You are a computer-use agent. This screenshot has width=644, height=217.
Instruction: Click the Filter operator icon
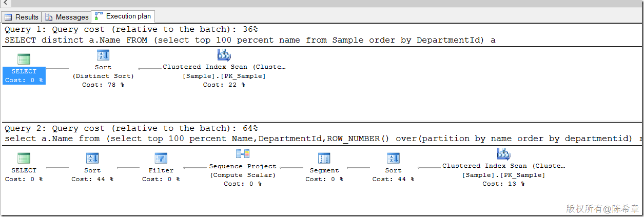click(x=161, y=158)
